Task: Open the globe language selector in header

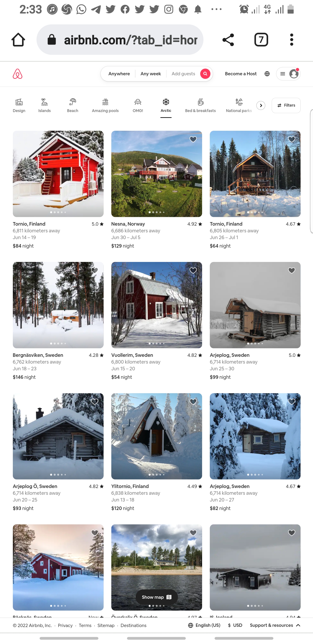Action: click(x=267, y=74)
